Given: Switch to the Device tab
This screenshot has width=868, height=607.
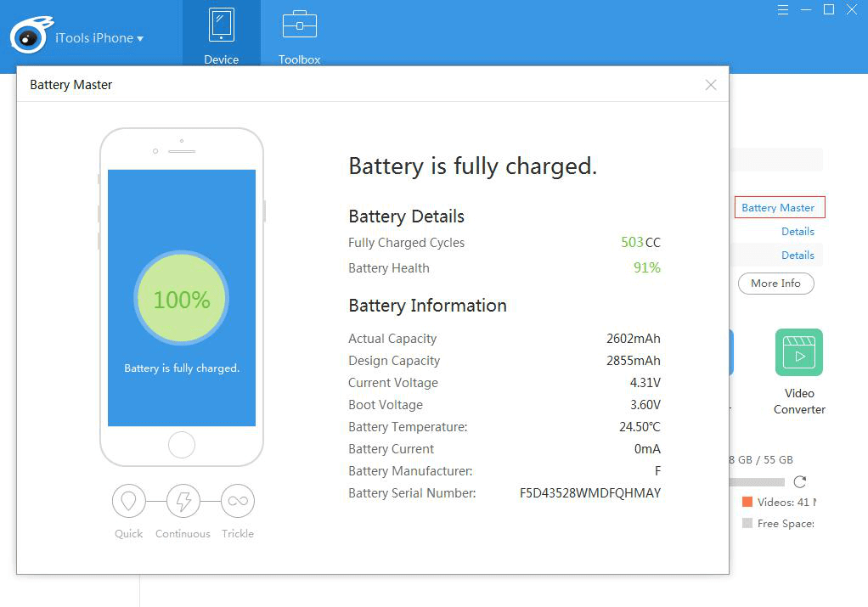Looking at the screenshot, I should 222,34.
